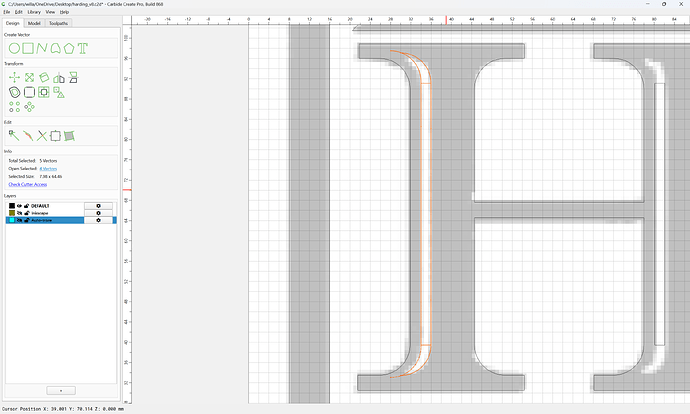Image resolution: width=690 pixels, height=414 pixels.
Task: Activate the Flip vertical tool
Action: click(x=73, y=78)
